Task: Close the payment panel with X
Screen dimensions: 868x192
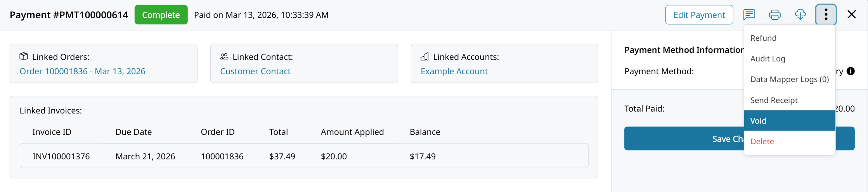Action: coord(851,15)
